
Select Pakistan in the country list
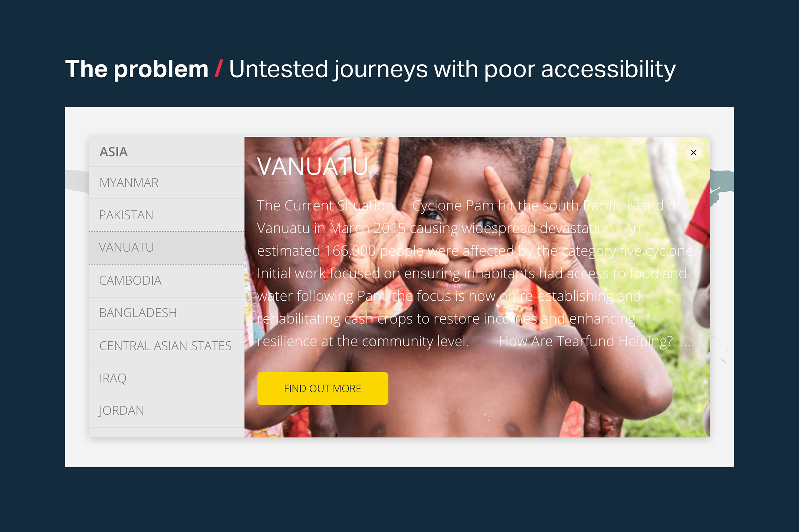[x=167, y=215]
